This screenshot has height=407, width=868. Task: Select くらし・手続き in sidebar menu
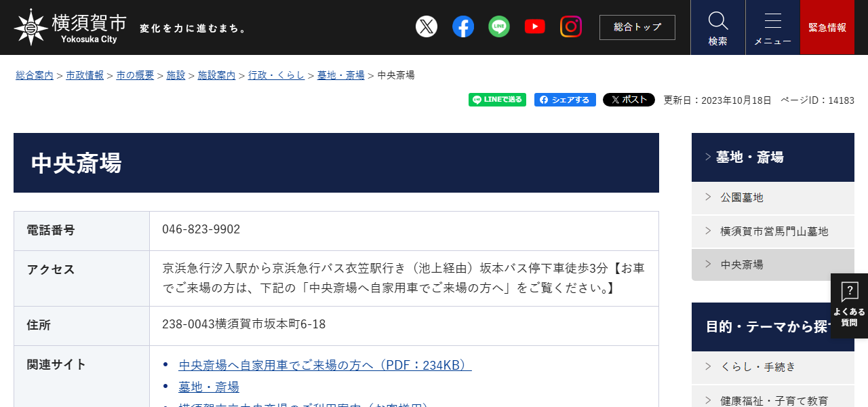[773, 367]
